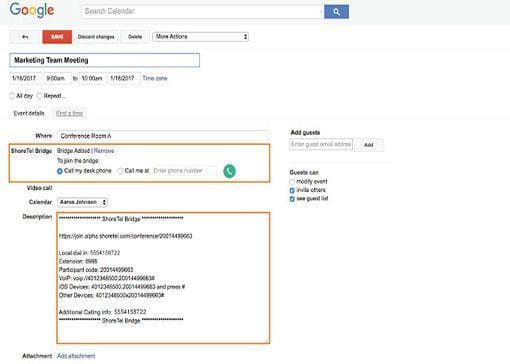This screenshot has height=364, width=510.
Task: Click the Additional Calling Info line
Action: click(102, 312)
